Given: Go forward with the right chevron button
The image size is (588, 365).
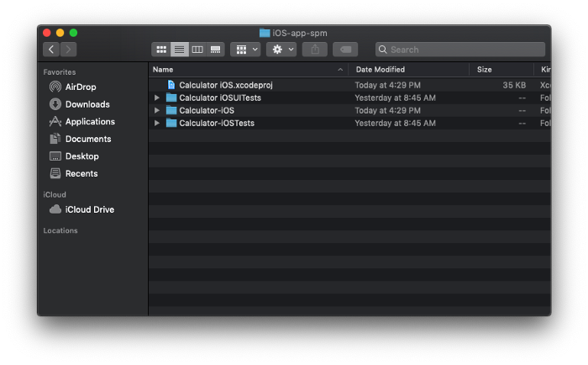Looking at the screenshot, I should 68,50.
